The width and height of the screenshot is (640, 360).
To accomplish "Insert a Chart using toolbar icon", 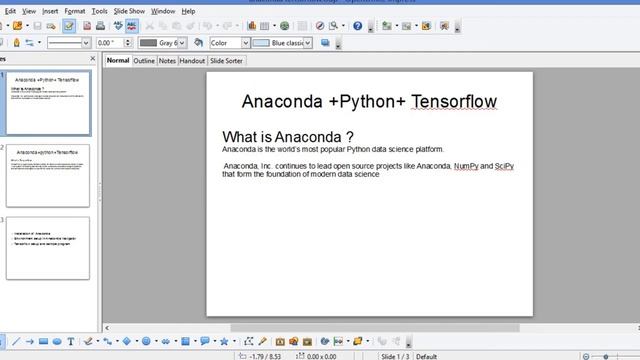I will [x=252, y=26].
